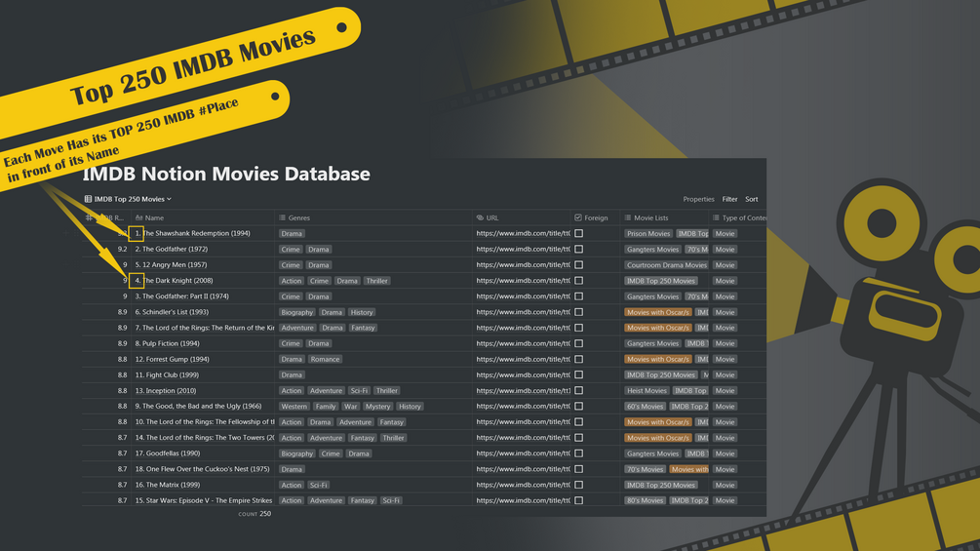980x551 pixels.
Task: Click the Courtroom Drama Movies tag
Action: [x=666, y=265]
